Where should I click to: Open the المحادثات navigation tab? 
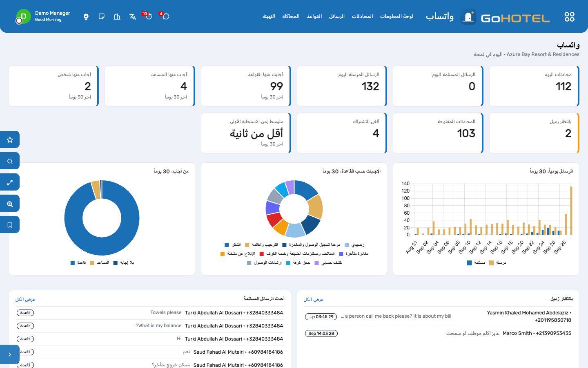pos(362,16)
